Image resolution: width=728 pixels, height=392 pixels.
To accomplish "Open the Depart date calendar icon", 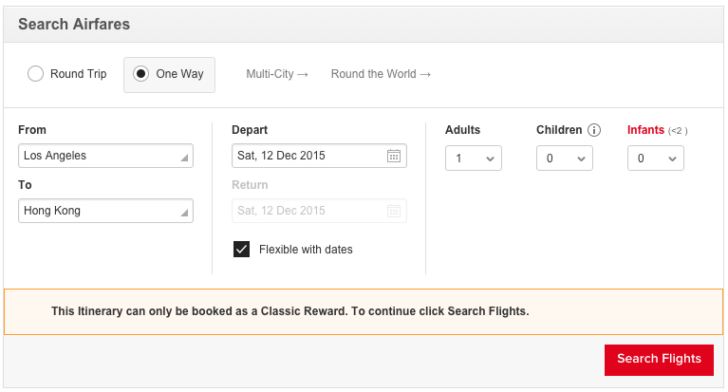I will pos(394,156).
